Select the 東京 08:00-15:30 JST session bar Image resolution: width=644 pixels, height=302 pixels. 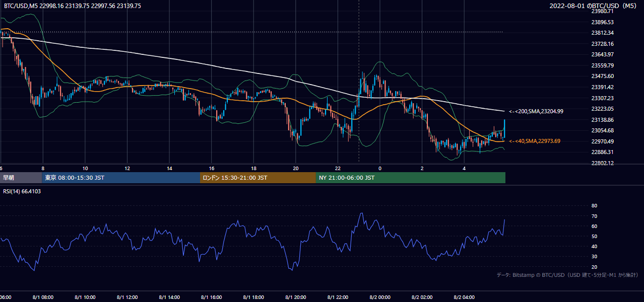121,178
